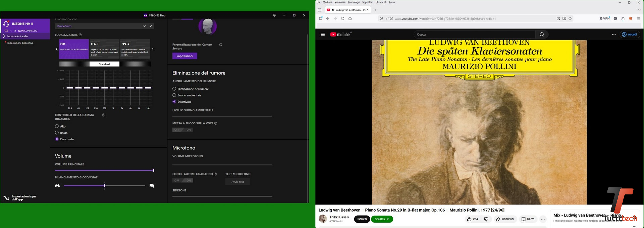Open app sync settings icon
Viewport: 644px width, 228px height.
click(x=6, y=198)
